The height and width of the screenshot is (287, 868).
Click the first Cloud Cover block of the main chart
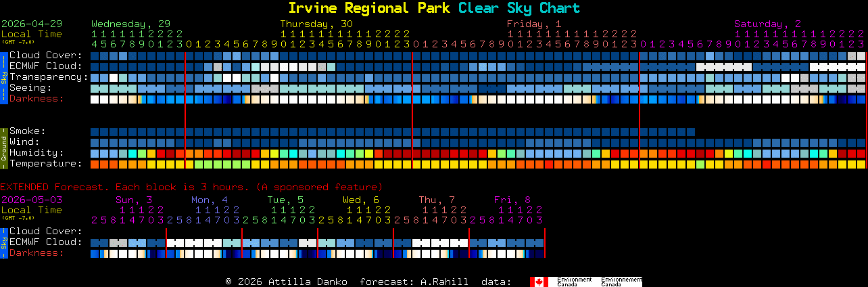point(95,56)
